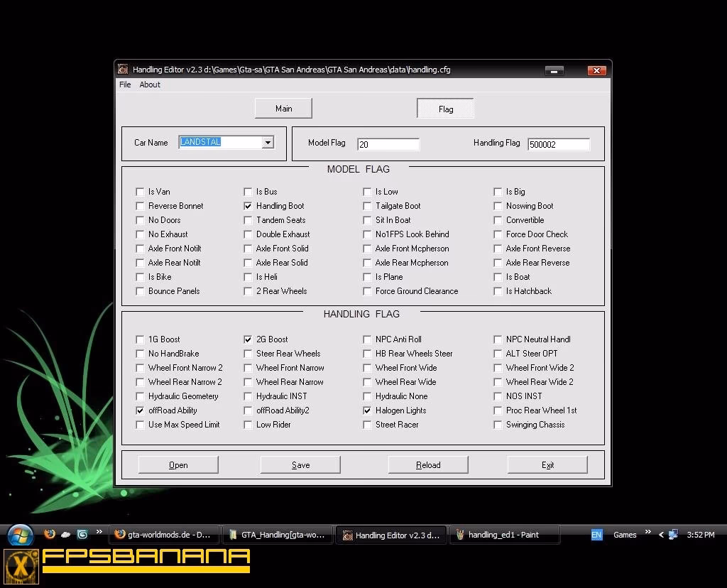Viewport: 727px width, 588px height.
Task: Tick the No HandBrake checkbox
Action: click(140, 354)
